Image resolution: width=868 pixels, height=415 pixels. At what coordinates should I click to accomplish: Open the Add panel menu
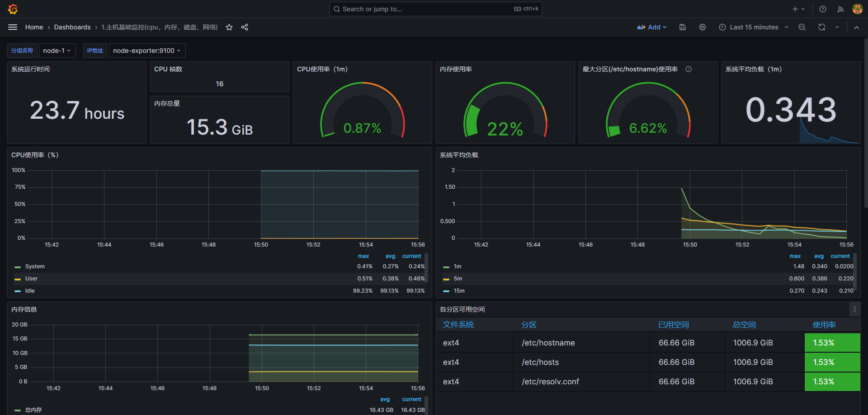click(x=652, y=27)
